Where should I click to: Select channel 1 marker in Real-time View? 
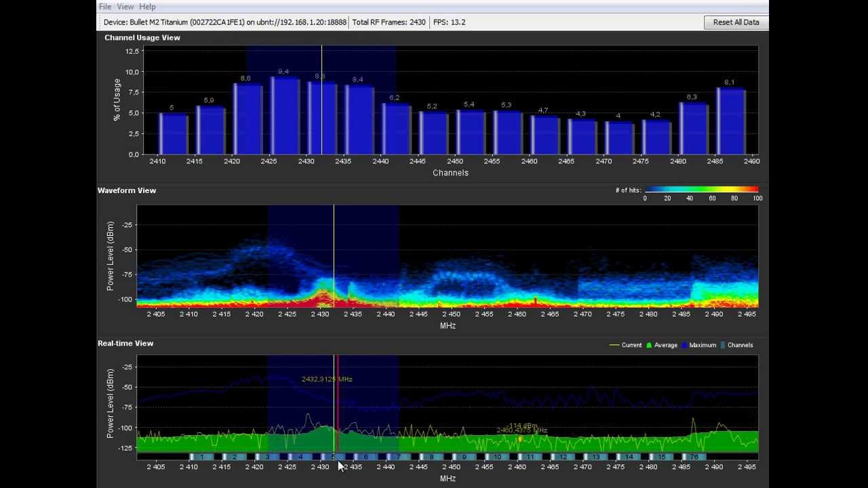tap(201, 457)
